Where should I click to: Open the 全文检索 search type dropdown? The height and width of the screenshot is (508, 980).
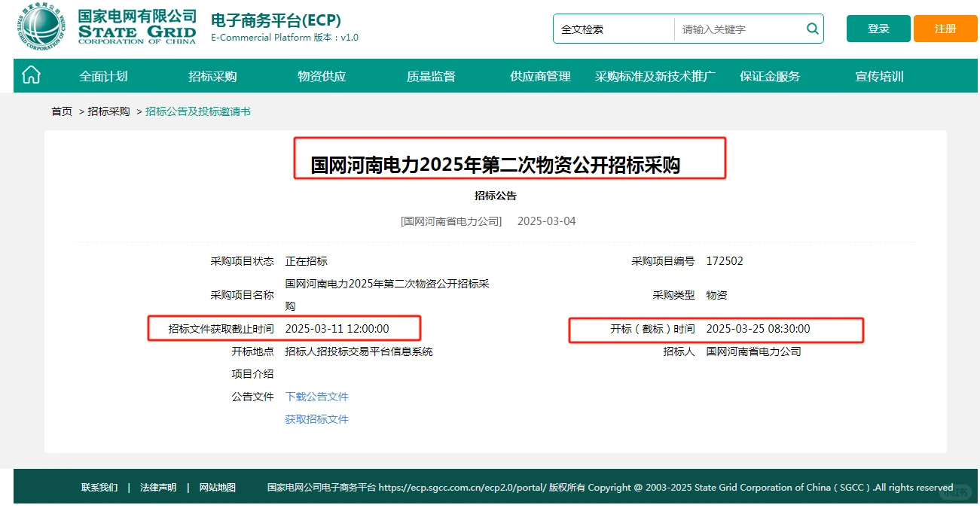coord(614,29)
